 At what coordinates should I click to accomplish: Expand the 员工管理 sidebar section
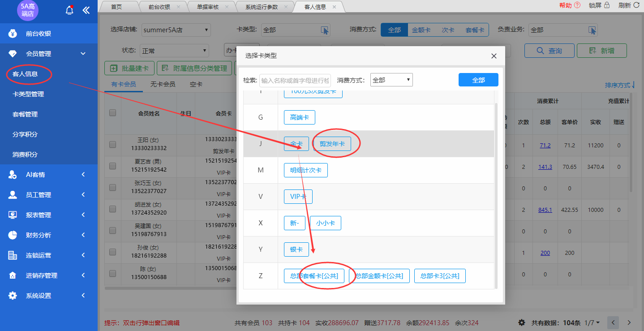tap(83, 195)
